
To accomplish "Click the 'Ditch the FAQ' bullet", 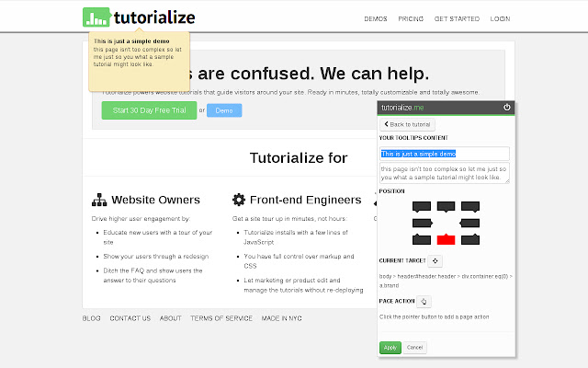I will 153,275.
